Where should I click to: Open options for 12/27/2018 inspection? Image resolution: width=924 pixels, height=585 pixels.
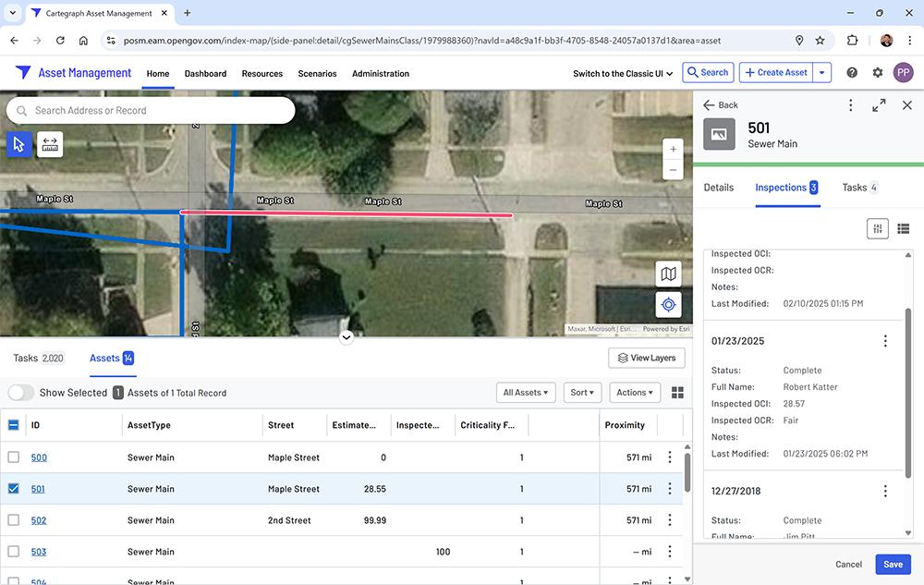[x=885, y=492]
